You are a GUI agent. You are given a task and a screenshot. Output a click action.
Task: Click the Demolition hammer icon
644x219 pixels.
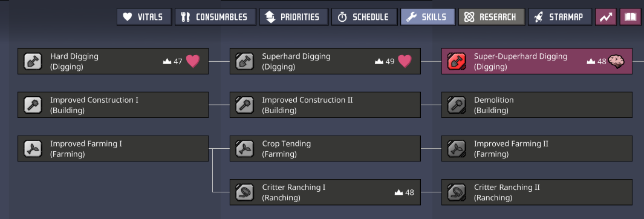[x=457, y=105]
